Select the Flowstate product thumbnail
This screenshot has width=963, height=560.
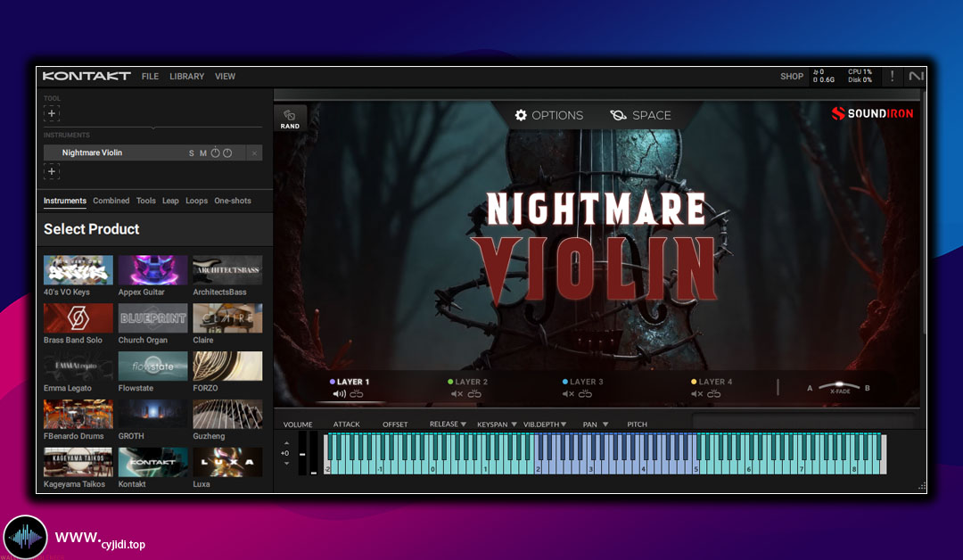coord(153,366)
